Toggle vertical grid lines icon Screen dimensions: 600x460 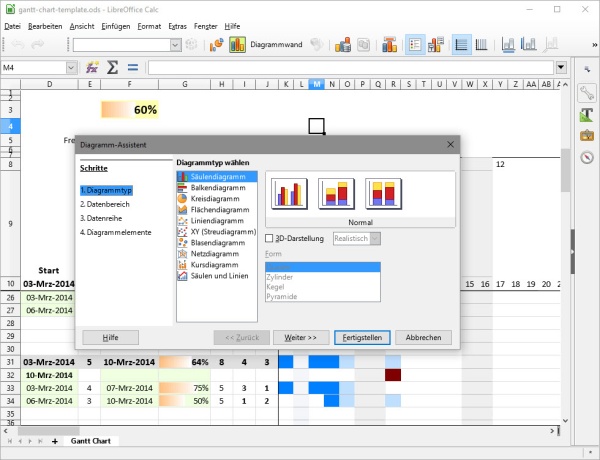481,45
